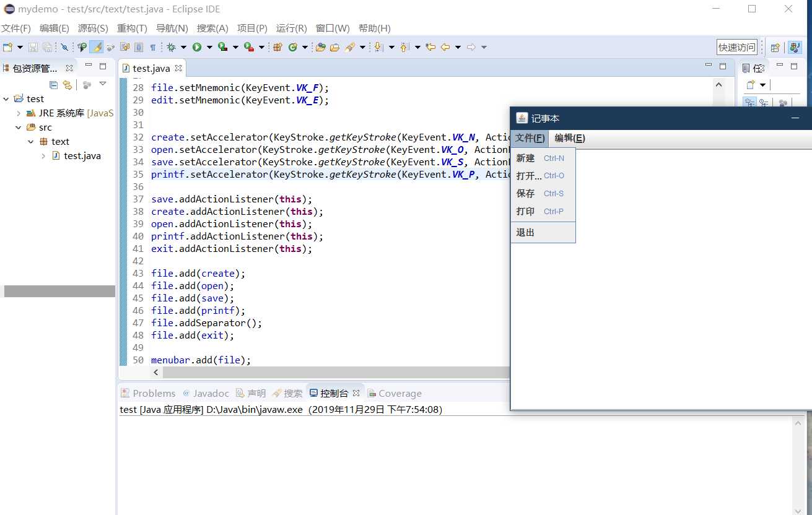
Task: Click the New Java Package icon
Action: tap(278, 47)
